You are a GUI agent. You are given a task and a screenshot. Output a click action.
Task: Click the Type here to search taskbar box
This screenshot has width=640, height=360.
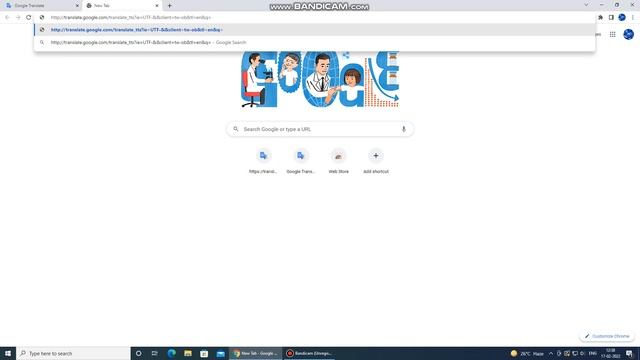pyautogui.click(x=73, y=353)
